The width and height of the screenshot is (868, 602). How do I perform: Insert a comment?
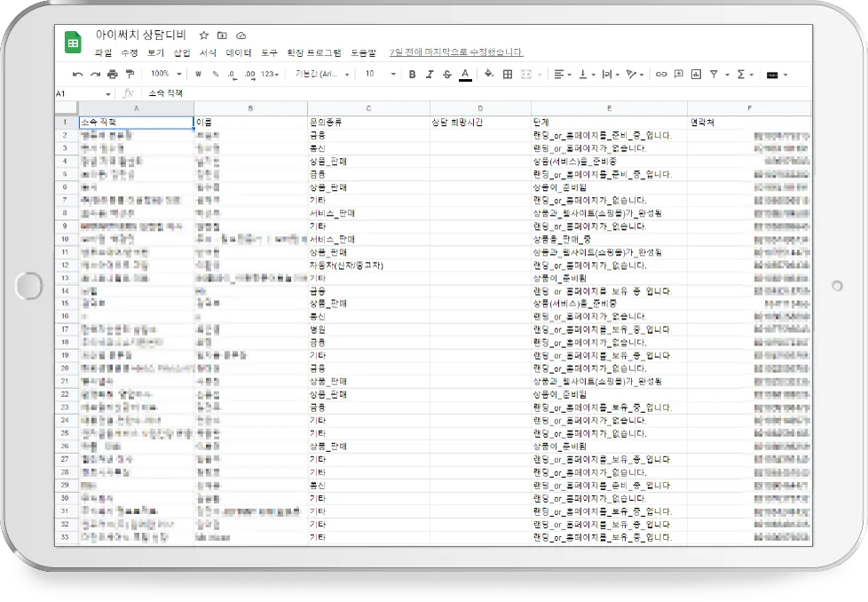(x=679, y=75)
